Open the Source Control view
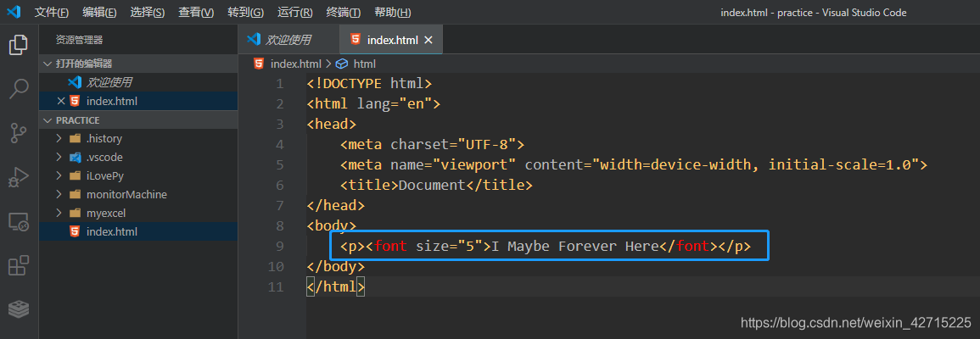Viewport: 980px width, 339px height. (18, 133)
